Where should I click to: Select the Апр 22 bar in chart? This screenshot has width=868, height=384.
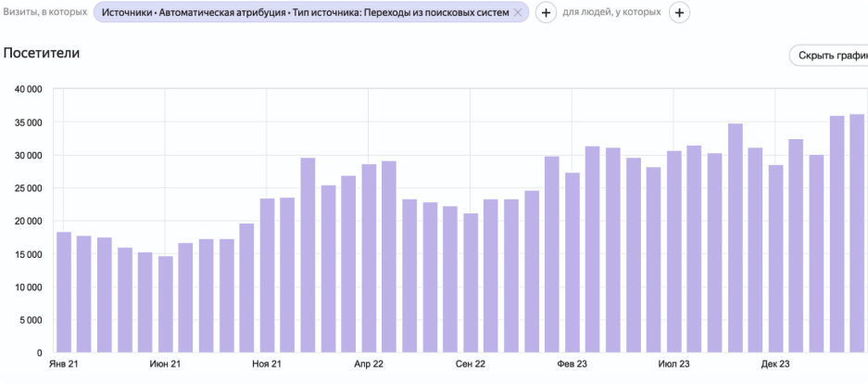point(369,258)
